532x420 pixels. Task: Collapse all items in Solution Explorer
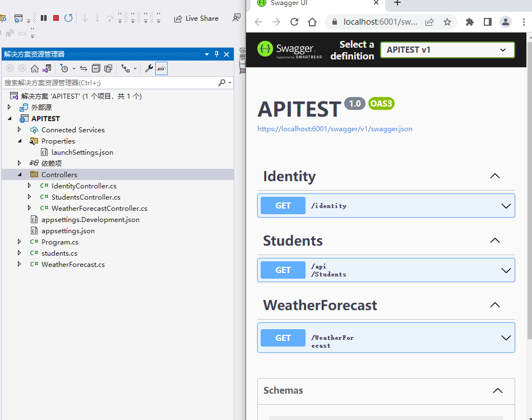[x=96, y=68]
